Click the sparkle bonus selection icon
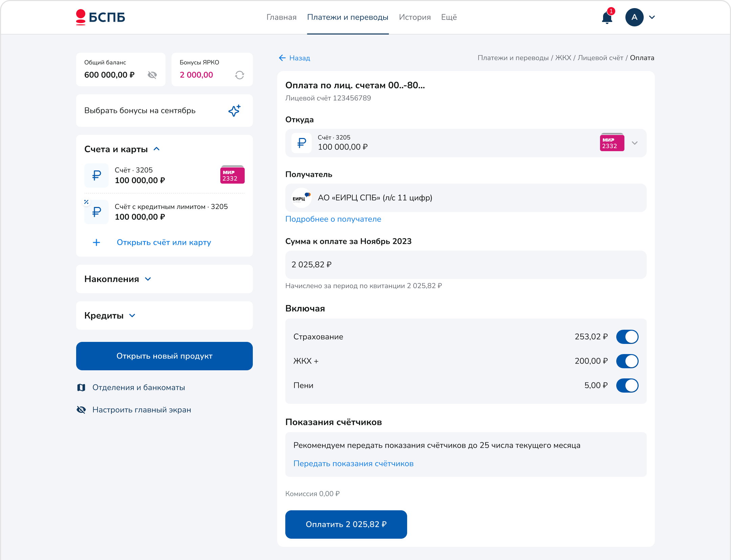 [x=234, y=111]
